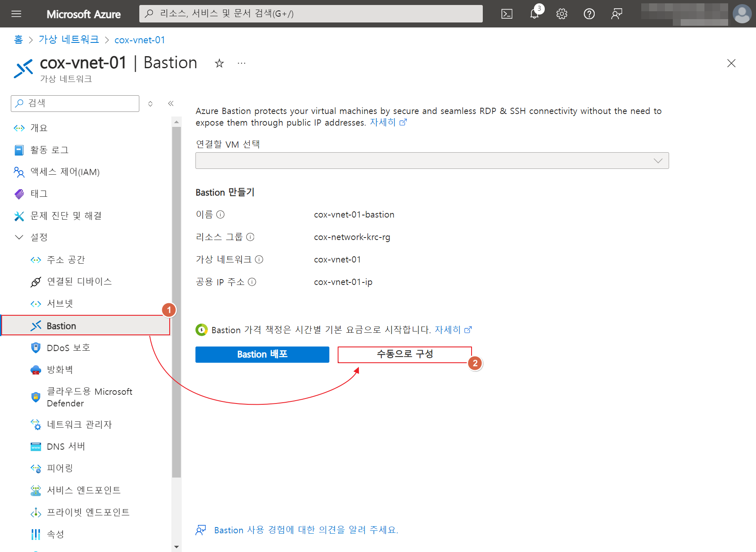This screenshot has width=756, height=552.
Task: Open the notifications bell
Action: pyautogui.click(x=534, y=14)
